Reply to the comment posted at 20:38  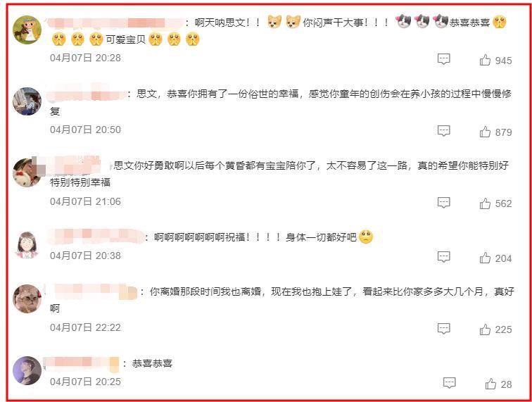pos(443,257)
